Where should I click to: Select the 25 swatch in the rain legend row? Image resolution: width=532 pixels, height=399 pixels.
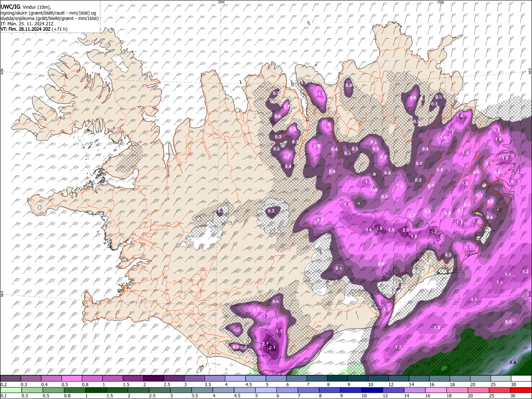pos(500,390)
